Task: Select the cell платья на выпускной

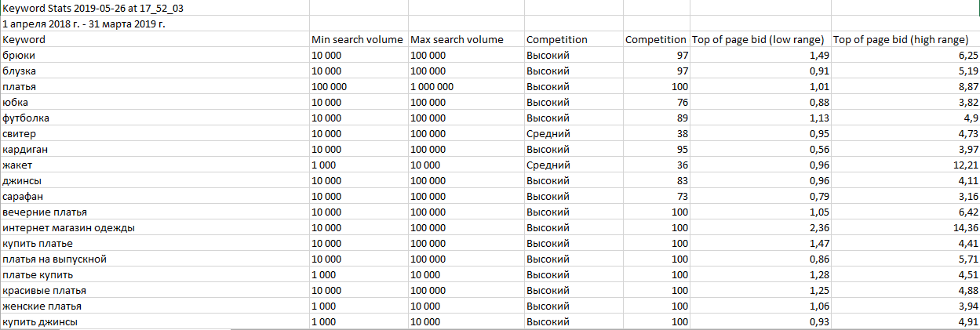Action: pos(155,259)
